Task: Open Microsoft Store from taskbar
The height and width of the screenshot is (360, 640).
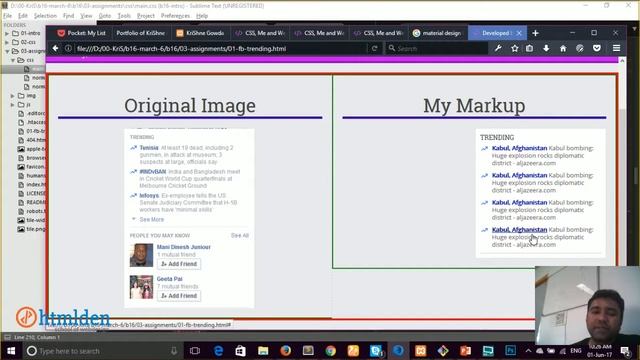Action: (x=240, y=351)
